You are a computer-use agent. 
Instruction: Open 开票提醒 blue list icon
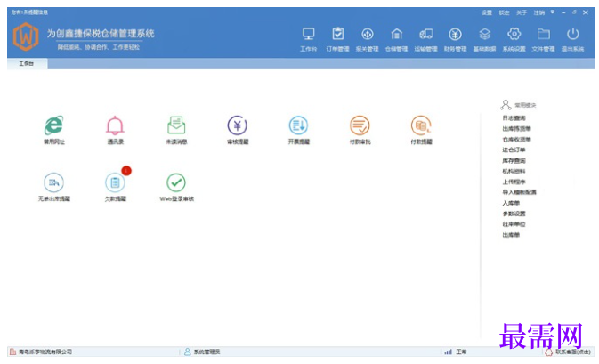[x=298, y=125]
